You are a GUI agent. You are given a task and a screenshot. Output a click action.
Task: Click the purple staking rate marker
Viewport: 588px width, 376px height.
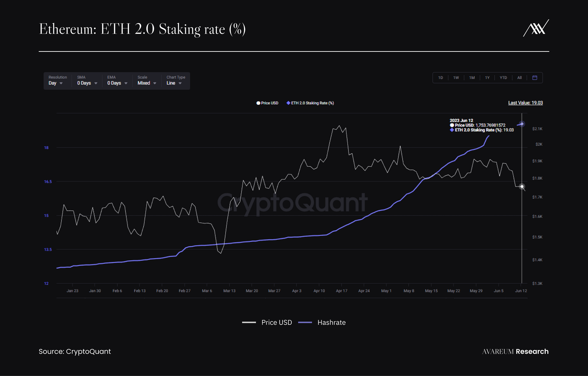pyautogui.click(x=522, y=124)
